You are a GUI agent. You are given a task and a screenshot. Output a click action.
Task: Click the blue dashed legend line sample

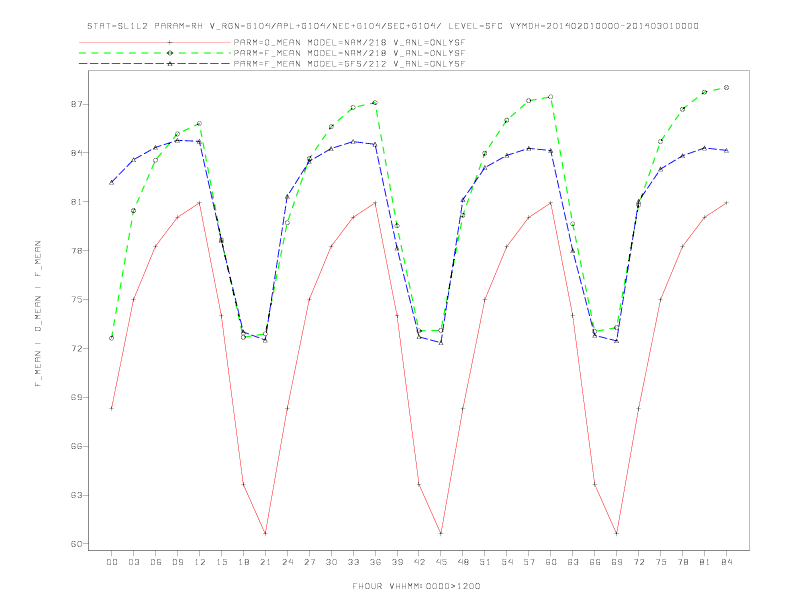coord(155,64)
